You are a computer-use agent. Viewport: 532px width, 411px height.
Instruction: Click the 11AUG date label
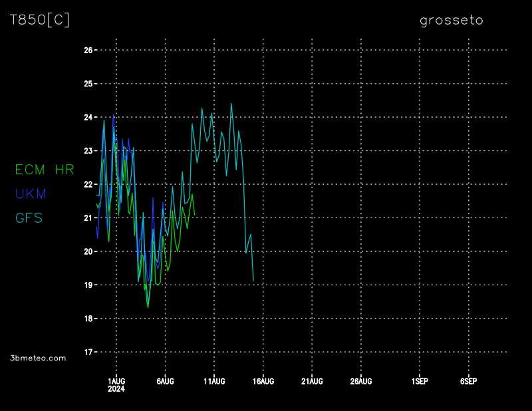[214, 381]
